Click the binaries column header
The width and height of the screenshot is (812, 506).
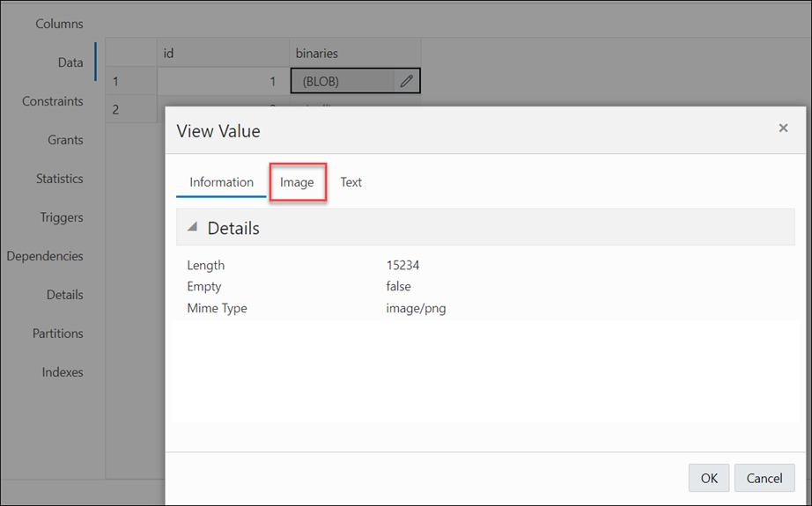coord(355,53)
